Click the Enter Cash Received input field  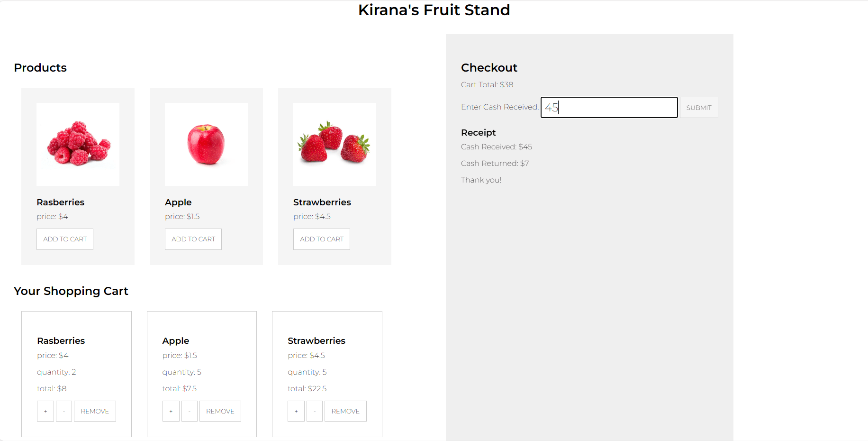(609, 107)
